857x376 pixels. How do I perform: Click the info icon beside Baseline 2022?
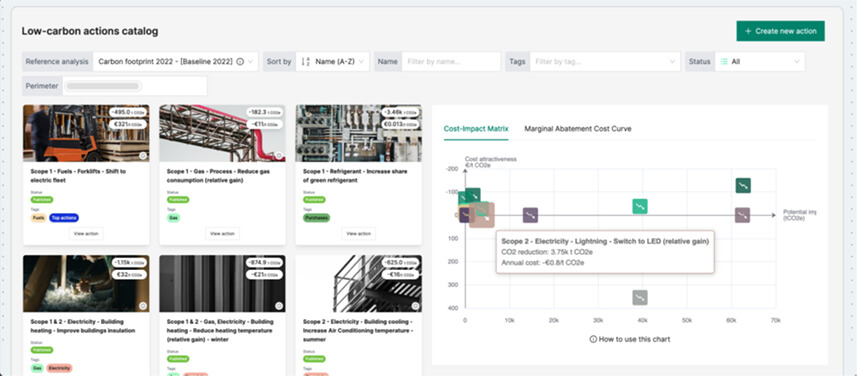click(x=240, y=62)
